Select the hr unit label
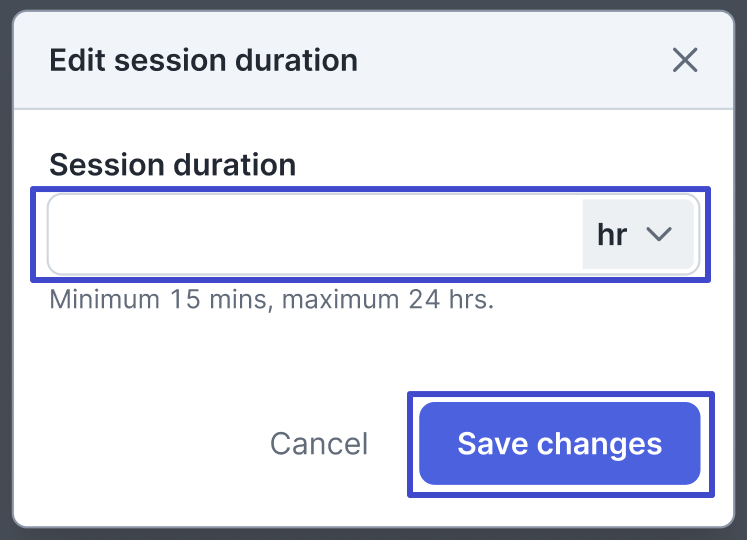The width and height of the screenshot is (747, 540). pos(612,234)
